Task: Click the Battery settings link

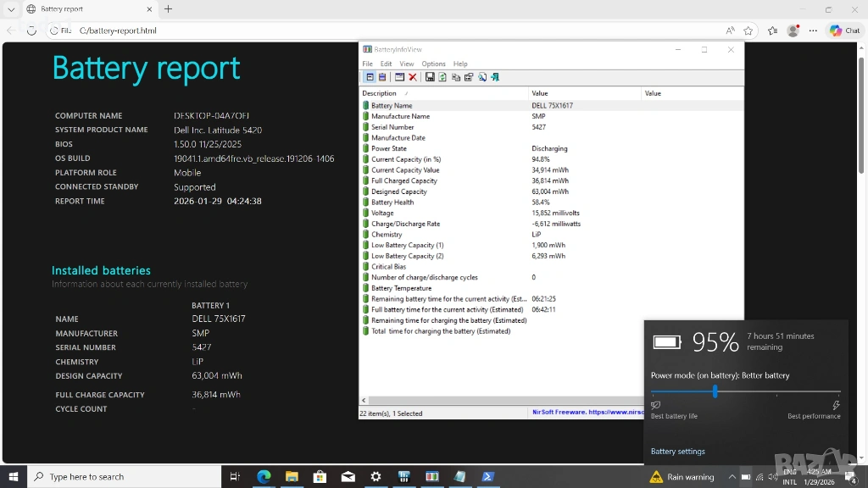Action: pyautogui.click(x=677, y=452)
